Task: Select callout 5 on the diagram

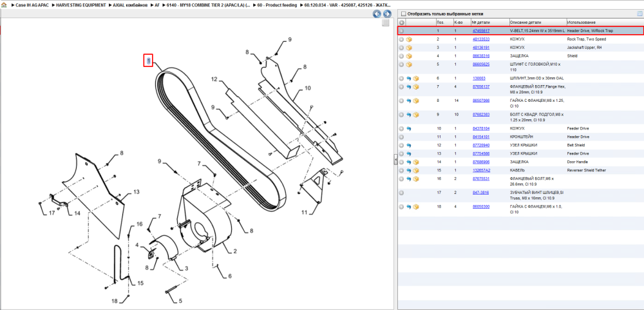Action: (180, 301)
